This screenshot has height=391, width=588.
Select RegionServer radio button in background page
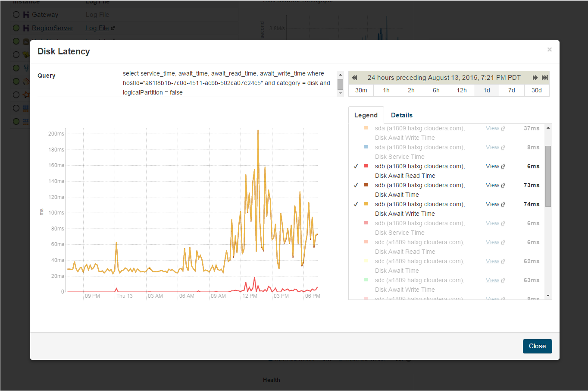pos(16,28)
